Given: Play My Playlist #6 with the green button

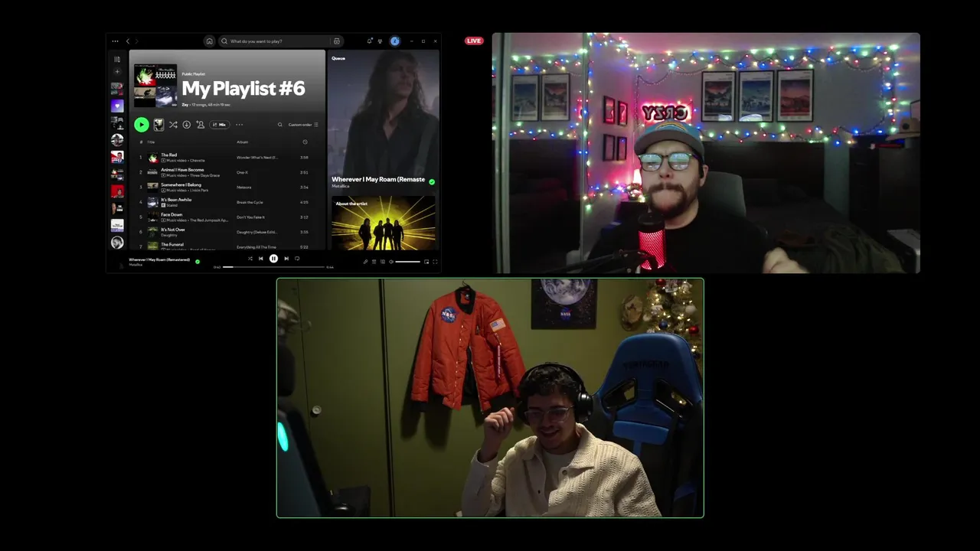Looking at the screenshot, I should (x=142, y=125).
